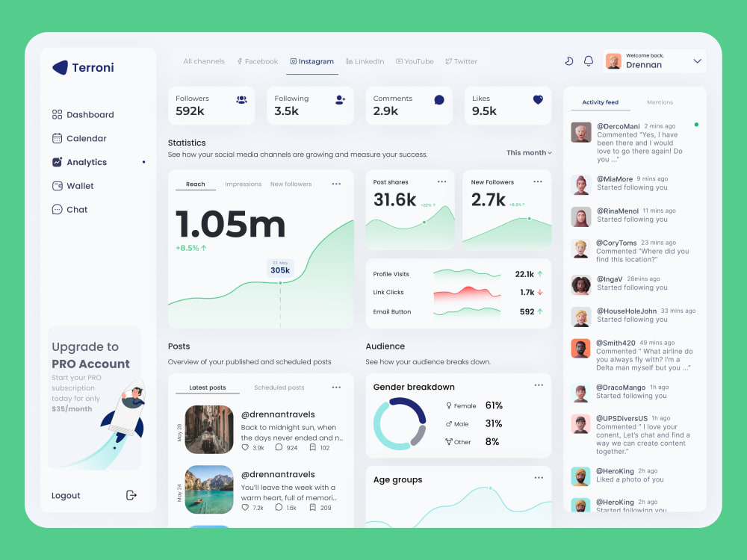Click Profile Visits 22.1k value
This screenshot has height=560, width=747.
point(524,274)
